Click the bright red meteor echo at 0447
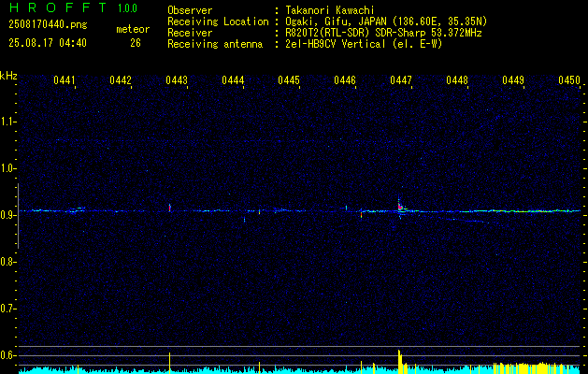Image resolution: width=588 pixels, height=374 pixels. (x=400, y=206)
